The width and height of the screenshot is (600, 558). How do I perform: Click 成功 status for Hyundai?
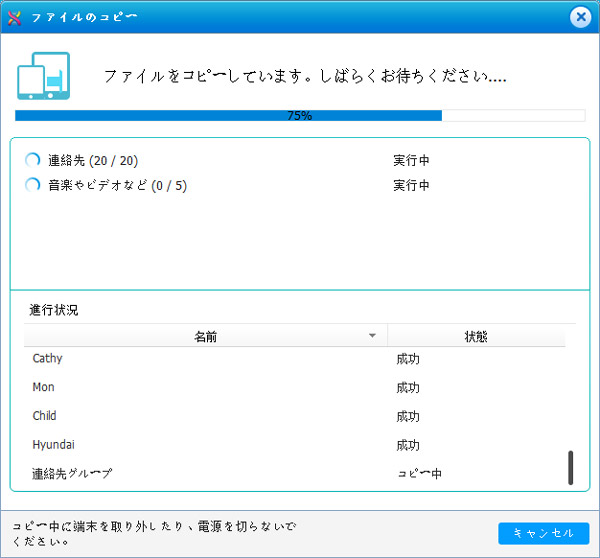(408, 445)
